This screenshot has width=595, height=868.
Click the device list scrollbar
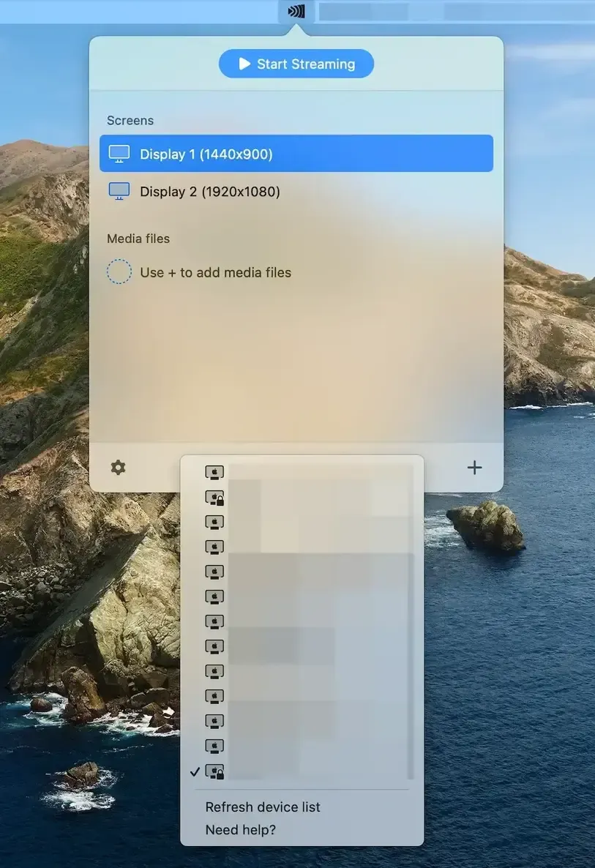pos(411,621)
